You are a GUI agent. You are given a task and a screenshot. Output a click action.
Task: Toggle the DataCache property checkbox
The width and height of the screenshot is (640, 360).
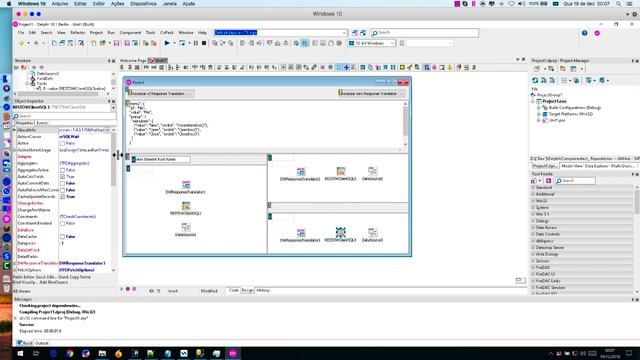coord(62,237)
